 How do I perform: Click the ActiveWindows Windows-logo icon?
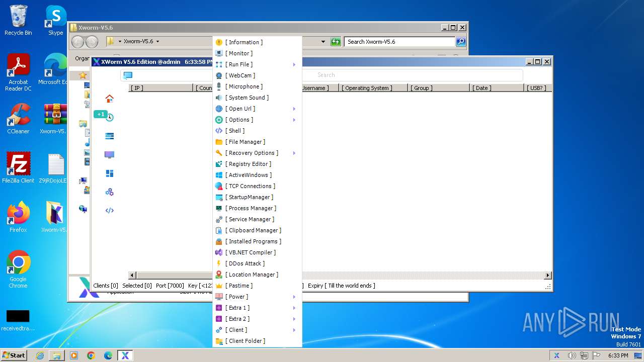coord(219,175)
